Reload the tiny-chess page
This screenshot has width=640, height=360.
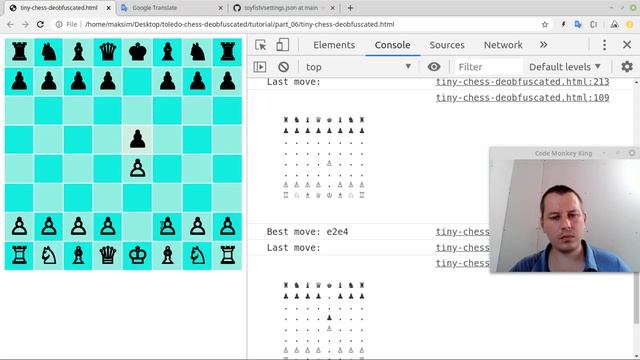(40, 24)
